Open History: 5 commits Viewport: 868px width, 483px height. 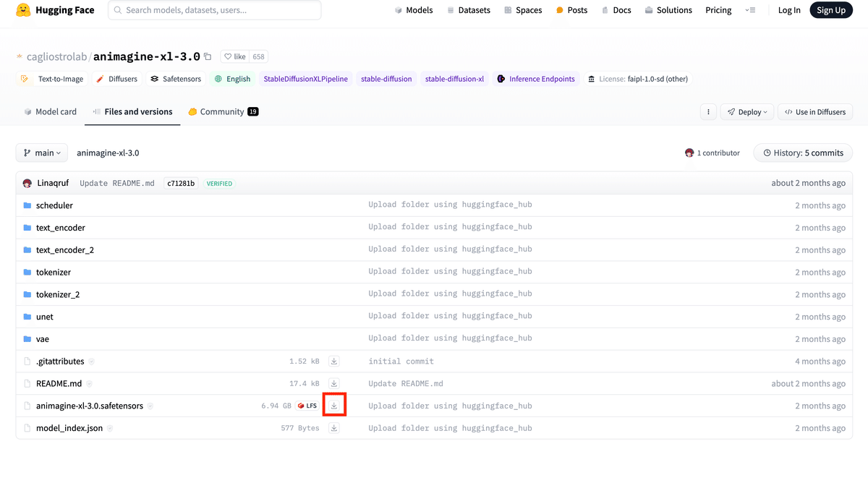803,153
